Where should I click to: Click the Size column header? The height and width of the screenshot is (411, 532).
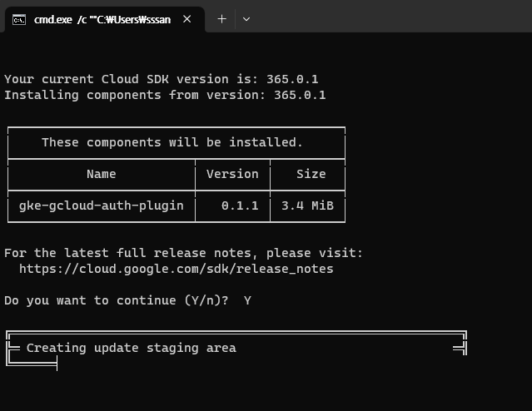pos(311,174)
